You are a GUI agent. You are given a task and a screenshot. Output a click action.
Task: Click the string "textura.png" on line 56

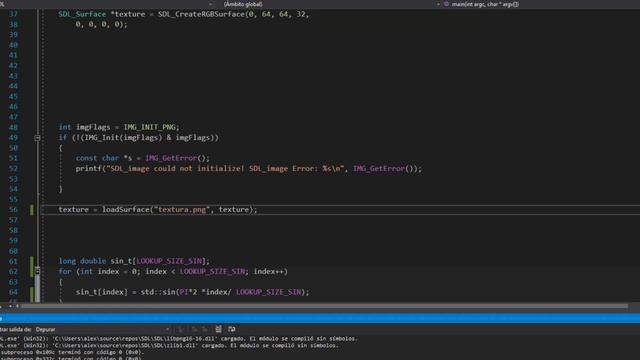(x=182, y=210)
